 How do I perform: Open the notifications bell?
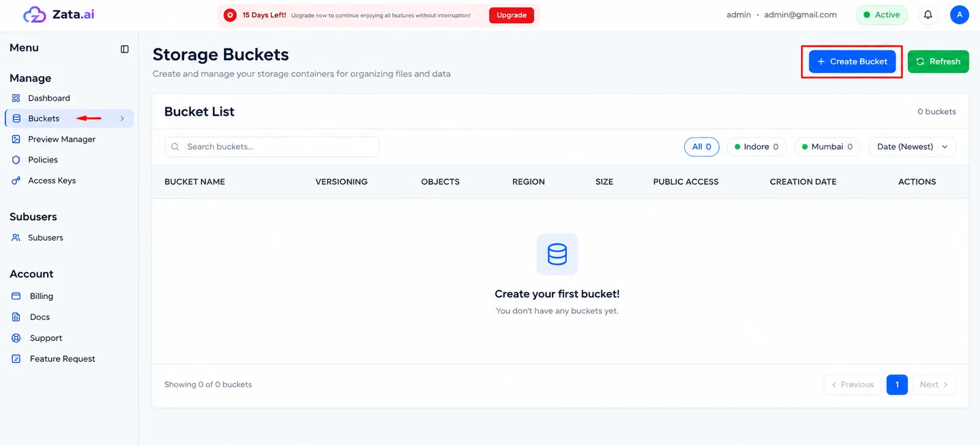tap(928, 15)
